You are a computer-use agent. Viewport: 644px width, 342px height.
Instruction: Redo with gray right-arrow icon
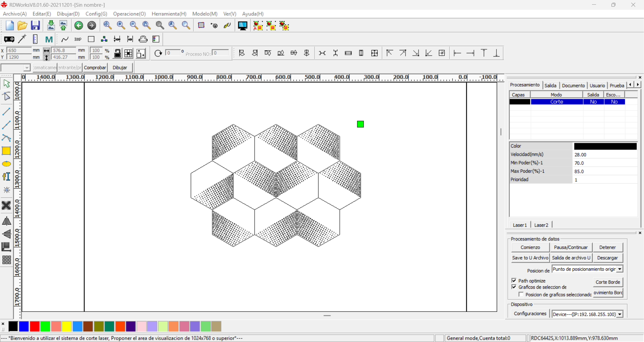coord(92,25)
